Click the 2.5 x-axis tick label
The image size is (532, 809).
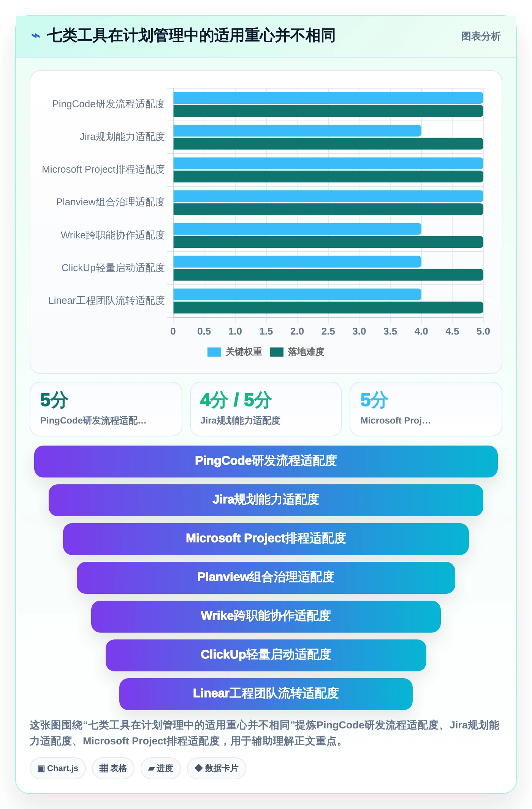(x=328, y=332)
